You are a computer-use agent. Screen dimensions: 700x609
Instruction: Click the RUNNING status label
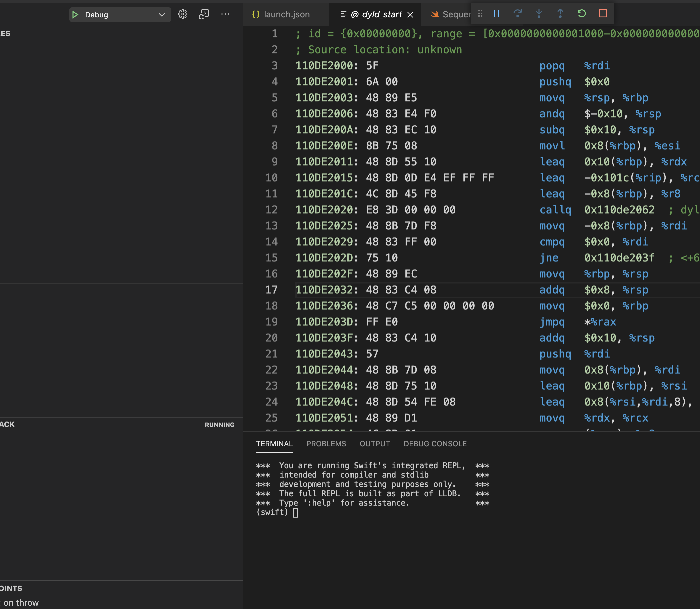click(x=220, y=425)
